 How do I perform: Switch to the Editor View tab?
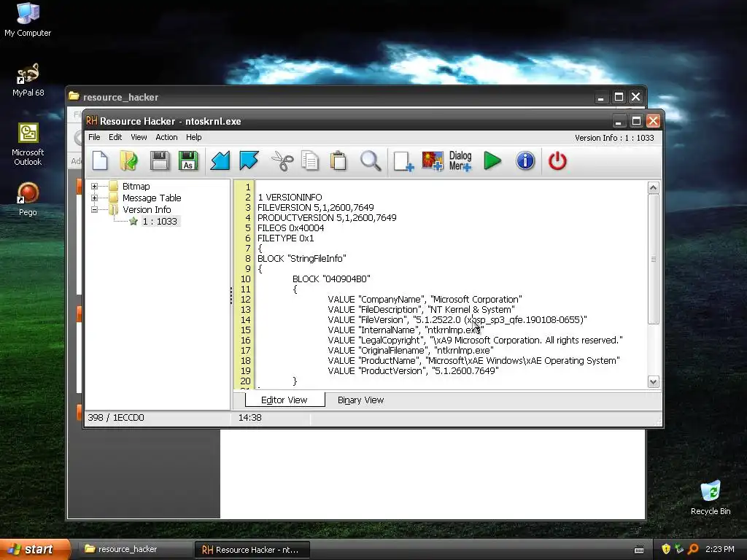point(285,400)
